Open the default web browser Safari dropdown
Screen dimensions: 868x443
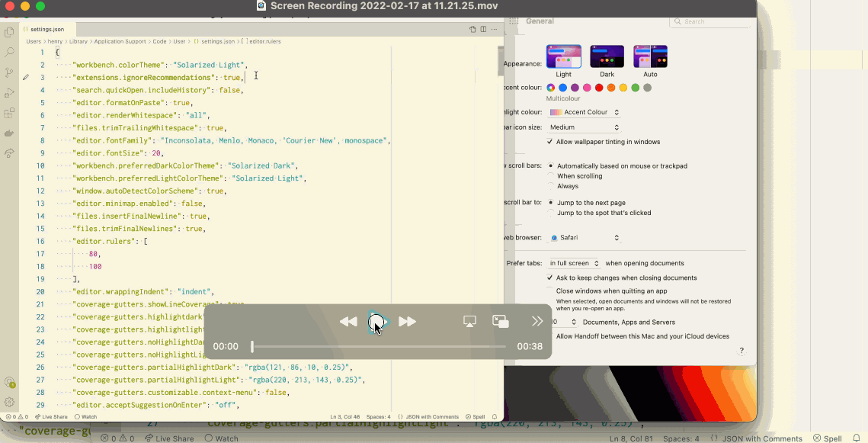(x=584, y=238)
